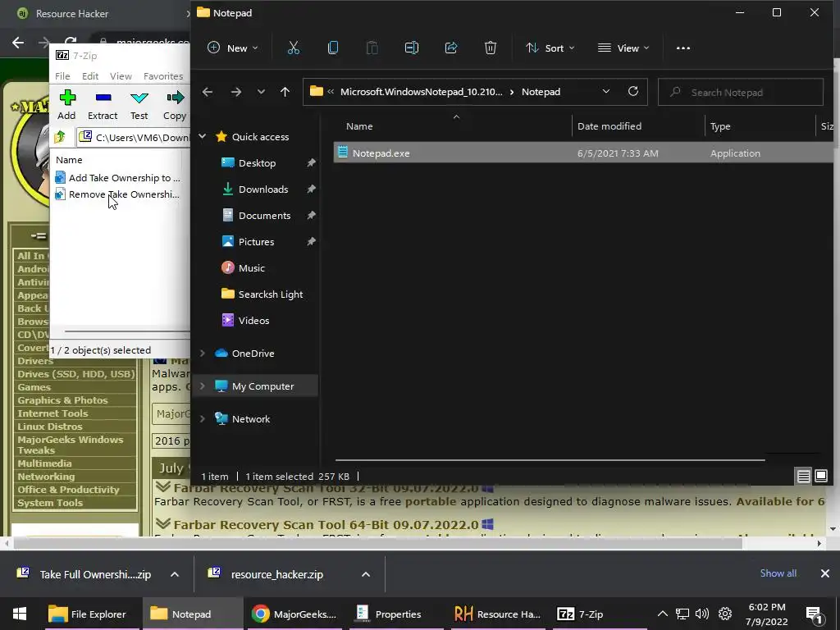Close the downloads bar
Viewport: 840px width, 630px height.
click(x=825, y=573)
